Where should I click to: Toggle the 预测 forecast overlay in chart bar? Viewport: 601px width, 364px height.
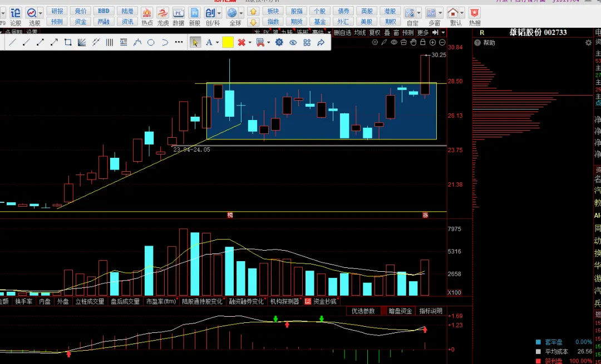pos(408,33)
